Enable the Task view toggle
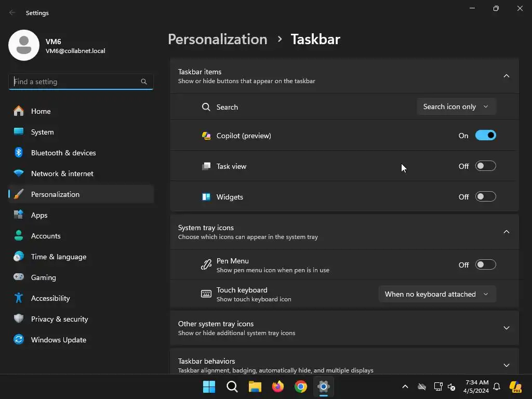This screenshot has width=532, height=399. point(486,166)
